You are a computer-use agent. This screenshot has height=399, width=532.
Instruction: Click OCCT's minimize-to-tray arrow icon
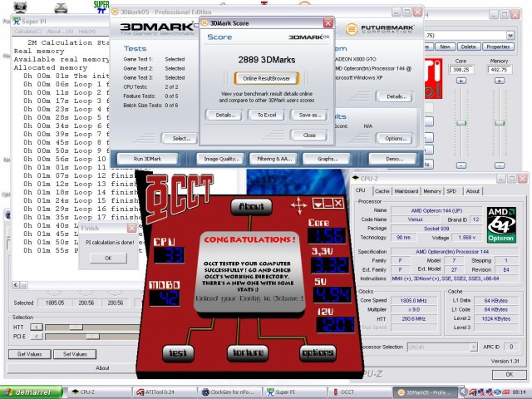coord(318,204)
